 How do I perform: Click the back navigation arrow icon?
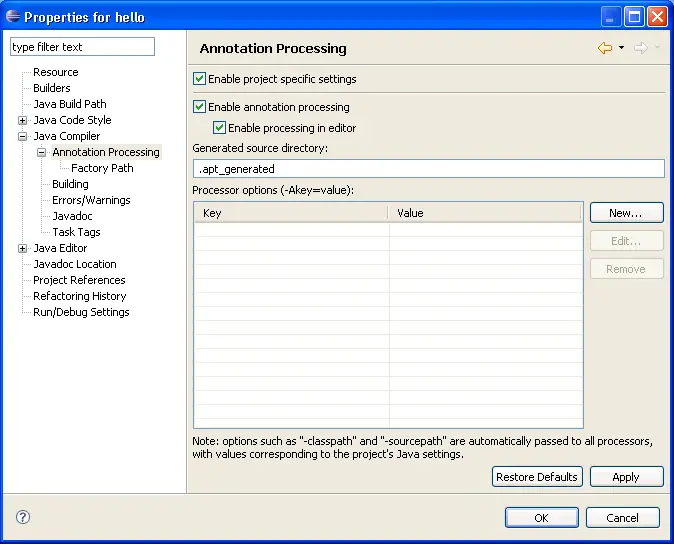point(604,48)
